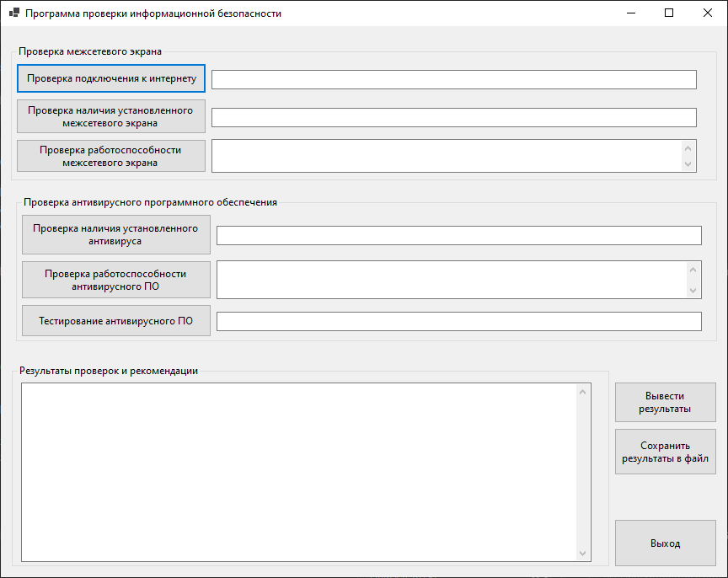
Task: Click Проверка антивирусного программного обеспечения group label
Action: [x=151, y=202]
